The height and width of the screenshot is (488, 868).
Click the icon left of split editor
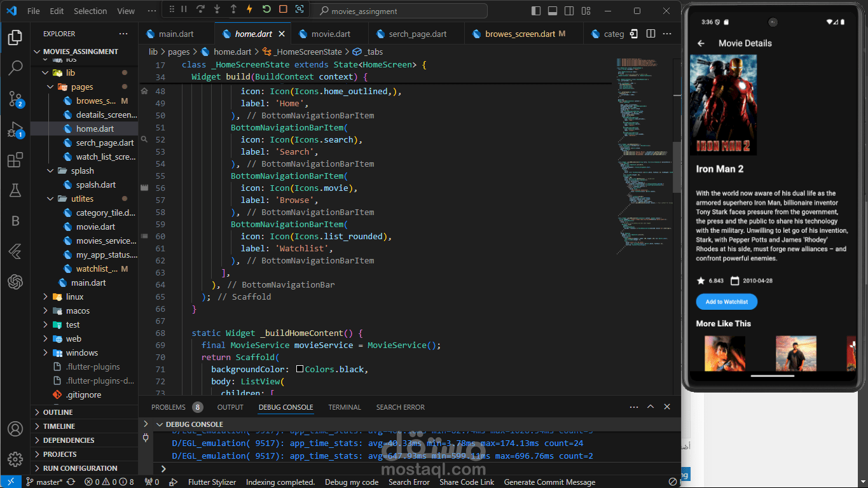(634, 34)
